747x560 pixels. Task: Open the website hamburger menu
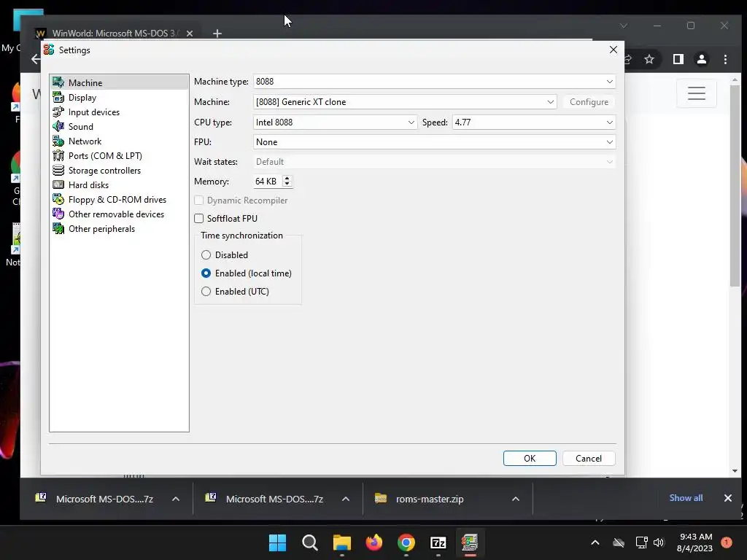coord(697,93)
